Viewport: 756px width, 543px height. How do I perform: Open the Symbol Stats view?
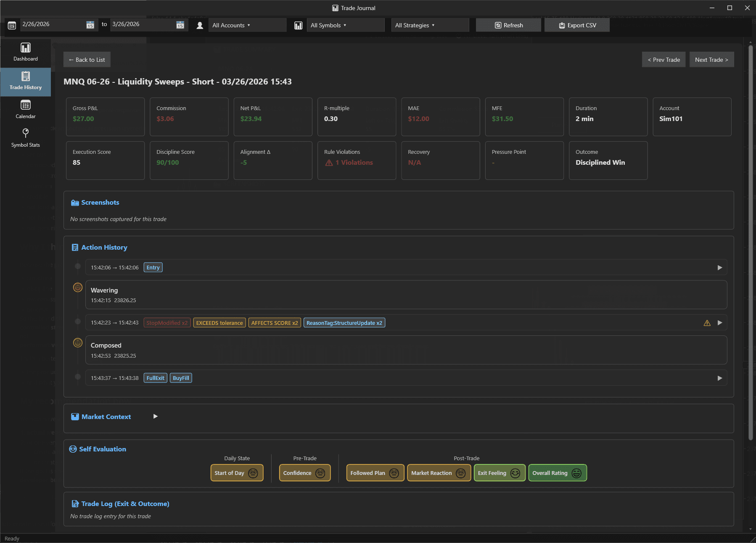[x=25, y=138]
